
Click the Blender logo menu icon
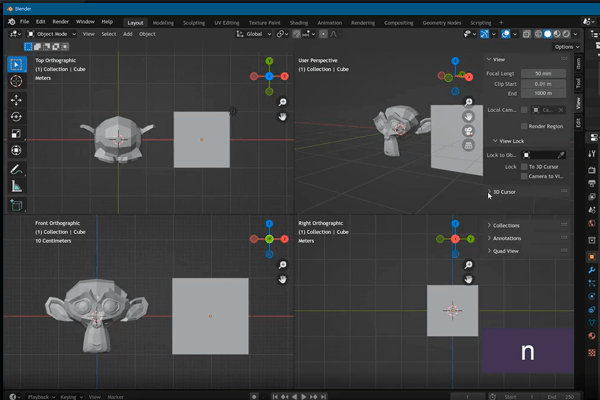pos(11,22)
